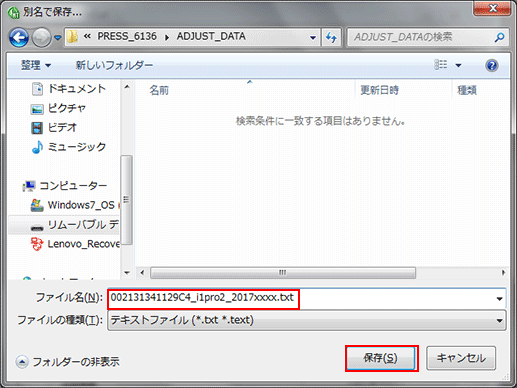Click 新しいフォルダー button
517x388 pixels.
[x=114, y=65]
